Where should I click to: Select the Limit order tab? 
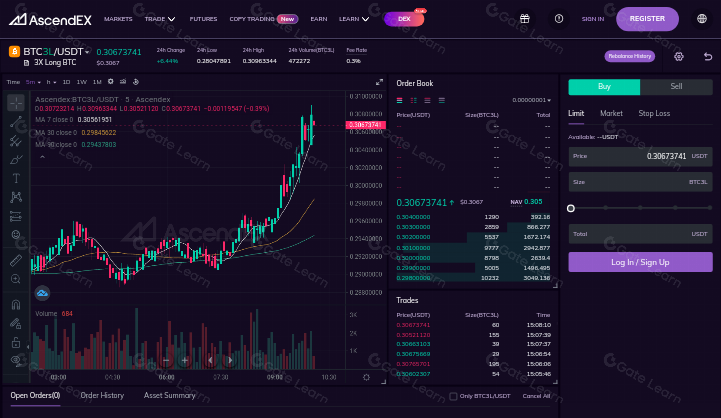pyautogui.click(x=576, y=113)
